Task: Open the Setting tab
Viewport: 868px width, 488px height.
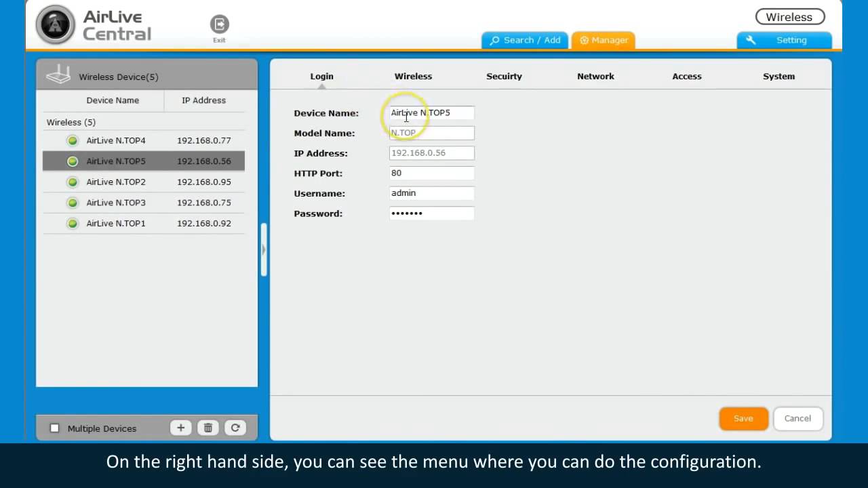Action: coord(784,40)
